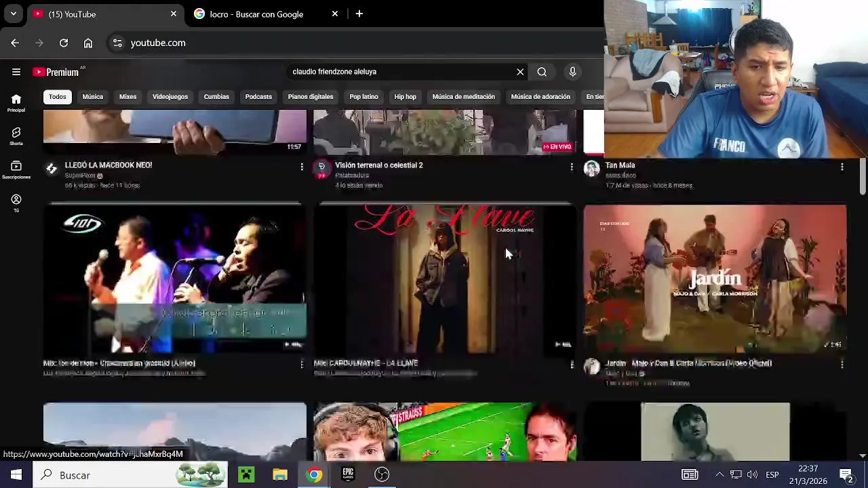Open options for LLEGÓ LA MACBOOK NEO video
This screenshot has height=488, width=868.
302,166
